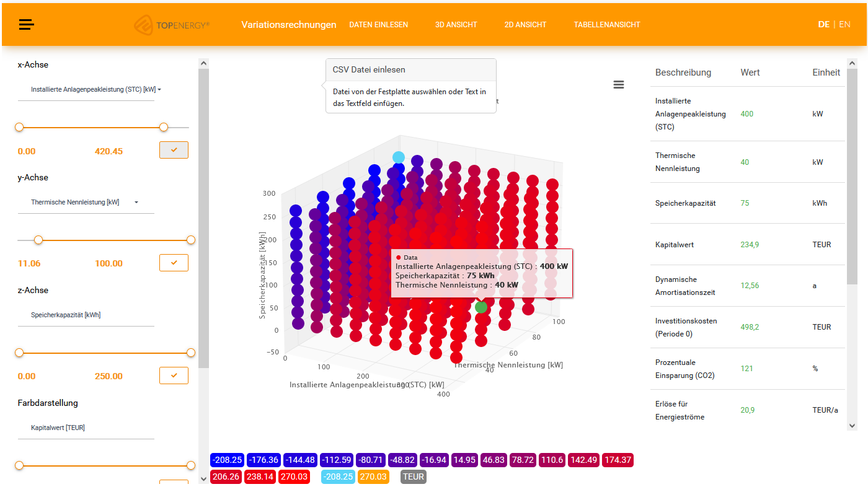
Task: Click down arrow of left panel scrollbar
Action: point(203,479)
